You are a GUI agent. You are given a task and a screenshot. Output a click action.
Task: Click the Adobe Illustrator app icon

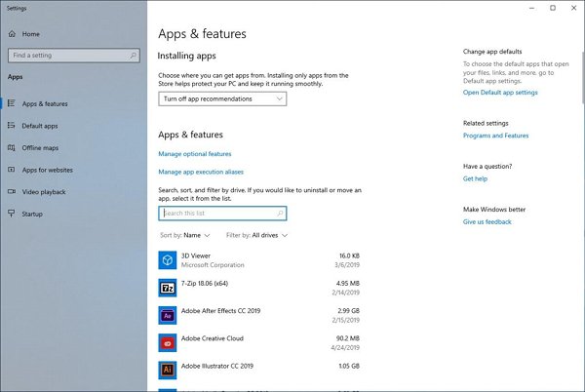click(x=168, y=370)
